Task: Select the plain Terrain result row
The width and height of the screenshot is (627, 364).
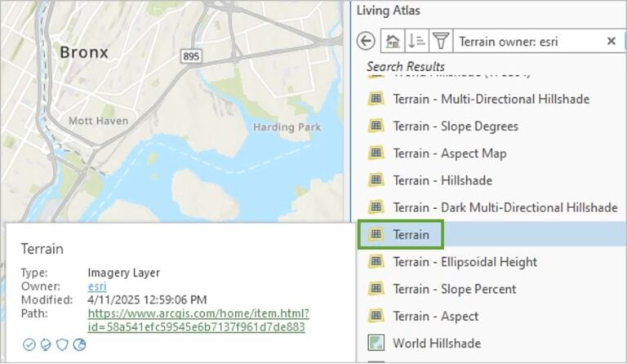Action: [491, 234]
